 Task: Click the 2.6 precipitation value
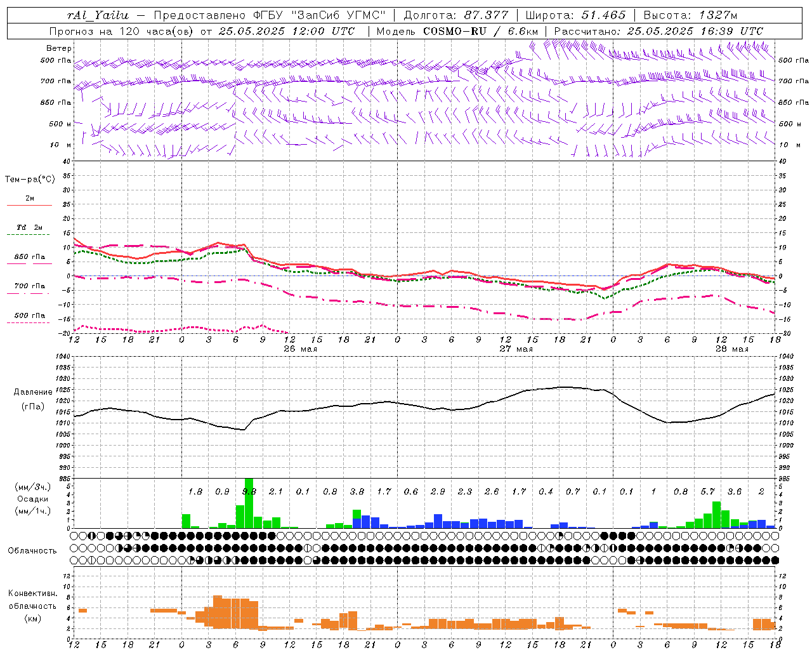point(492,492)
